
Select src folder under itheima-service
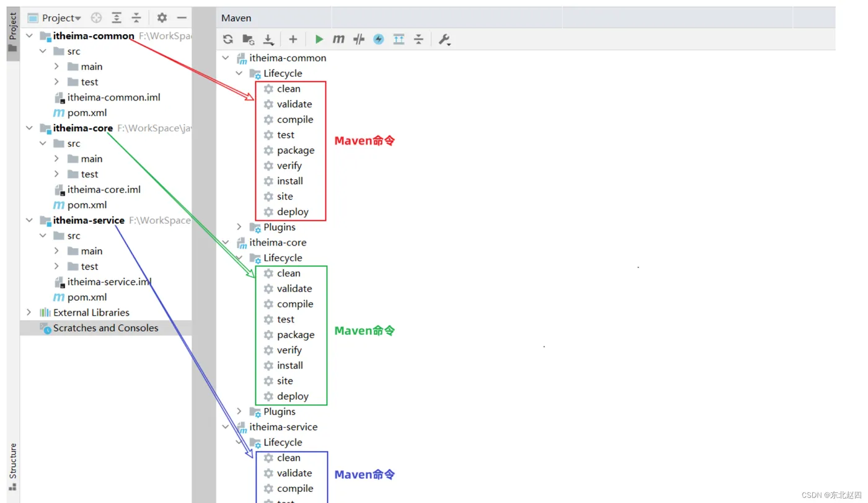(67, 236)
